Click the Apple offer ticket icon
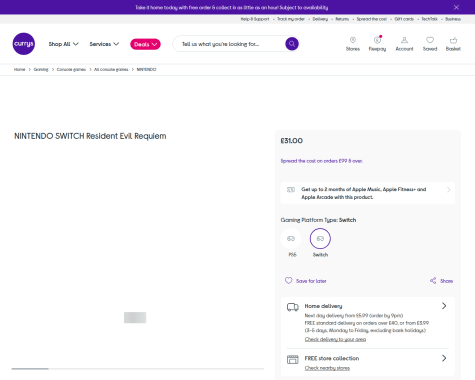This screenshot has width=475, height=380. [x=291, y=189]
